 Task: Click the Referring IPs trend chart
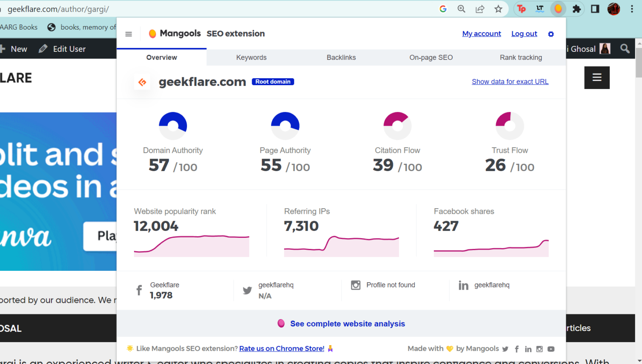(342, 246)
